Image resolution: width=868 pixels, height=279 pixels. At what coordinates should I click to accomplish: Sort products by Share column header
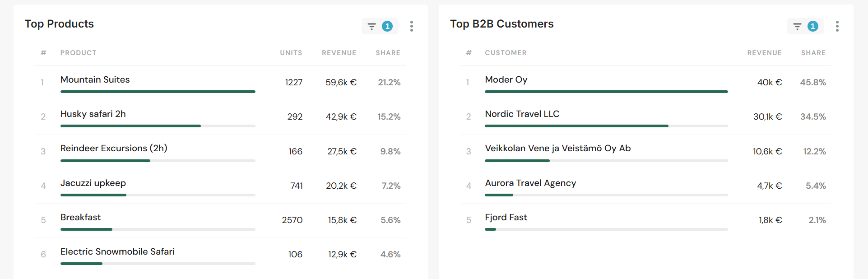click(388, 53)
